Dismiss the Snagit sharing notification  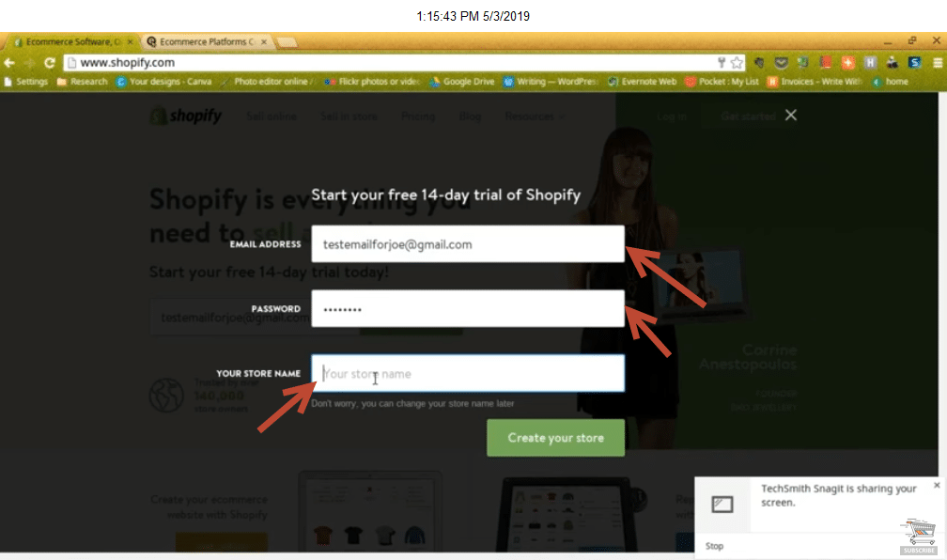(x=937, y=485)
